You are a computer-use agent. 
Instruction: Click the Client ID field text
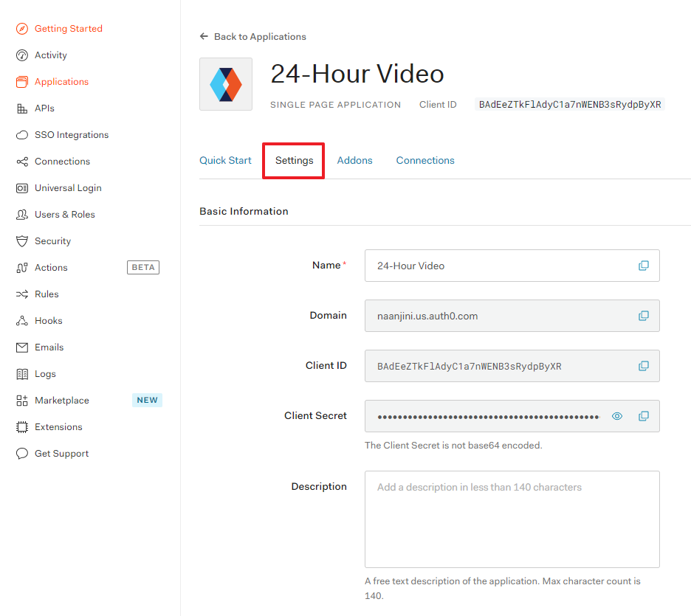(x=470, y=367)
